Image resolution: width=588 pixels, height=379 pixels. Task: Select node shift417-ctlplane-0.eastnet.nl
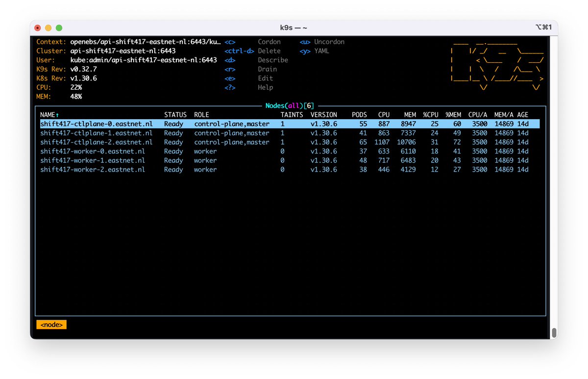coord(290,124)
